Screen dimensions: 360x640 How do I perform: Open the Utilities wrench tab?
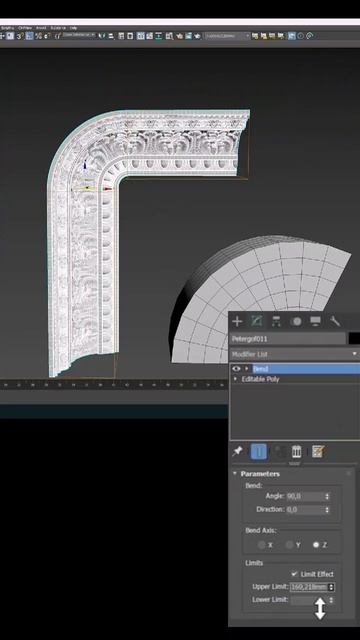(335, 322)
